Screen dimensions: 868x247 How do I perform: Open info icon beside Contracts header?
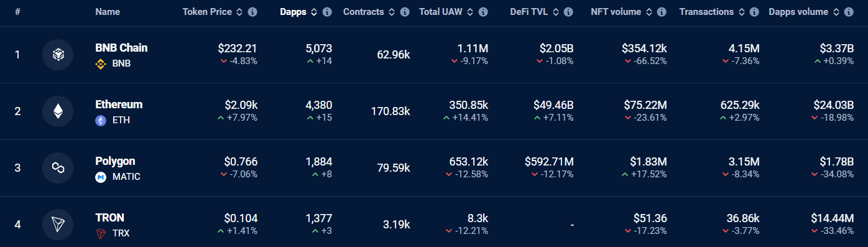coord(405,12)
